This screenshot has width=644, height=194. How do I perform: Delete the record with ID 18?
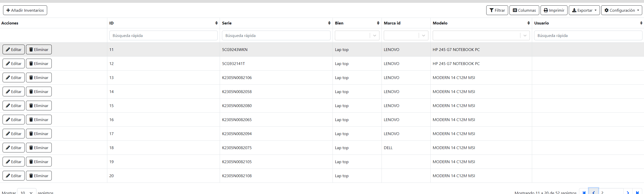tap(39, 148)
